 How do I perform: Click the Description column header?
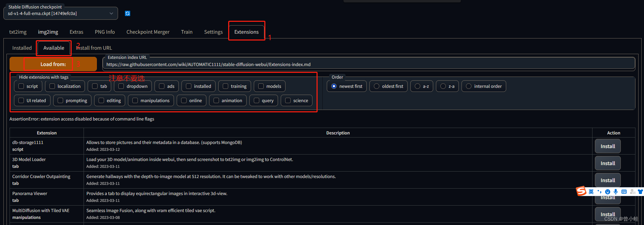tap(338, 133)
